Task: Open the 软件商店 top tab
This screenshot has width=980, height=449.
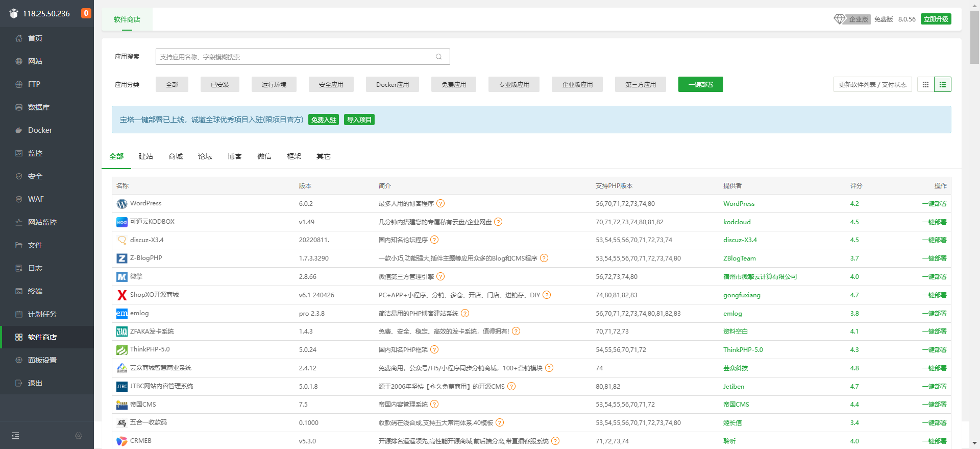Action: point(127,19)
